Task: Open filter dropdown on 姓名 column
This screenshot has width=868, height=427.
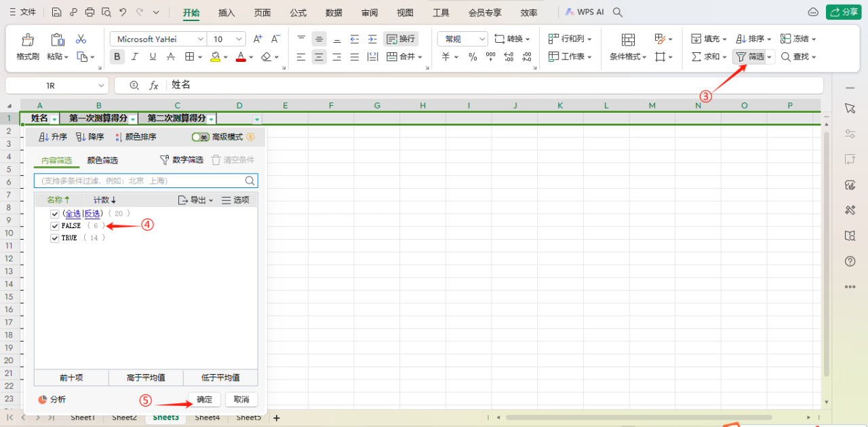Action: click(54, 119)
